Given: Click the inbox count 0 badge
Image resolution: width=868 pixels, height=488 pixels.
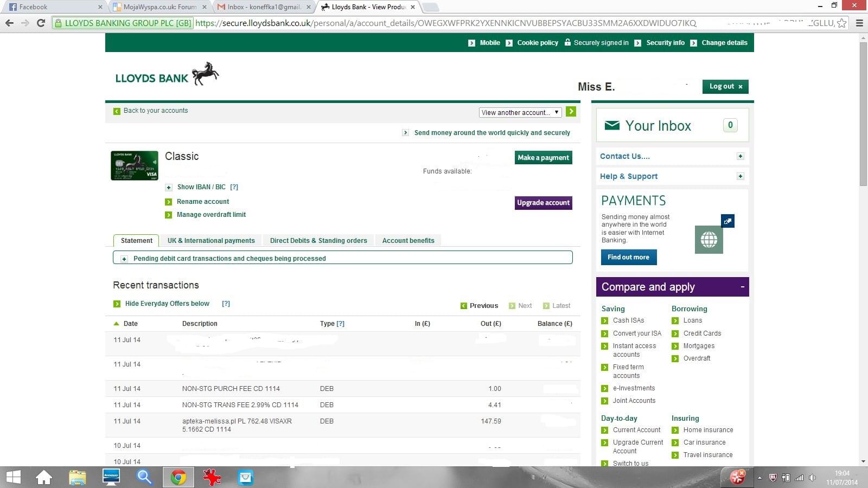Looking at the screenshot, I should click(x=730, y=125).
